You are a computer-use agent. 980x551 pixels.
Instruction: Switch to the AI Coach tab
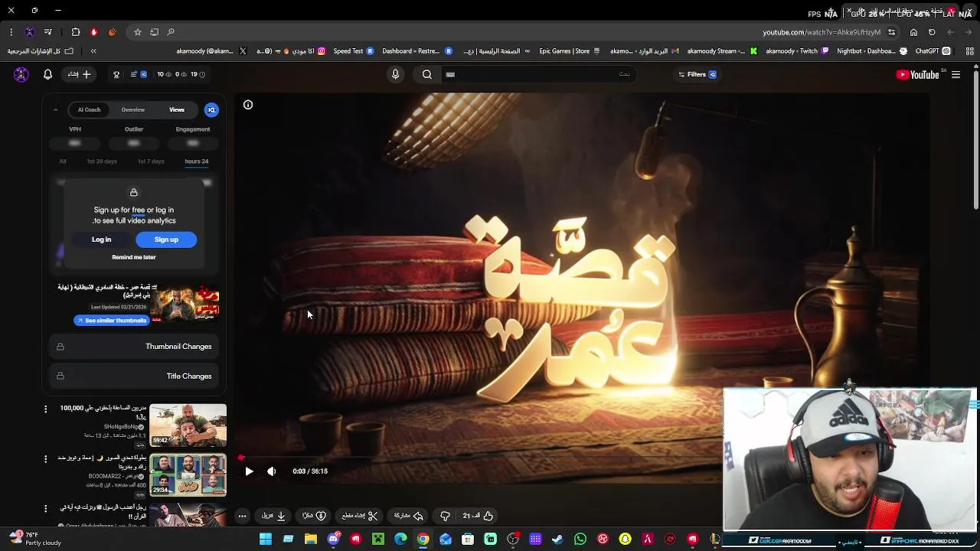point(89,109)
